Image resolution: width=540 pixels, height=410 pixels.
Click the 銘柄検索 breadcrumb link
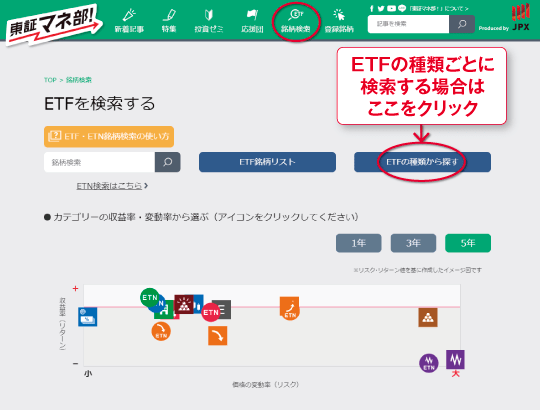(79, 80)
